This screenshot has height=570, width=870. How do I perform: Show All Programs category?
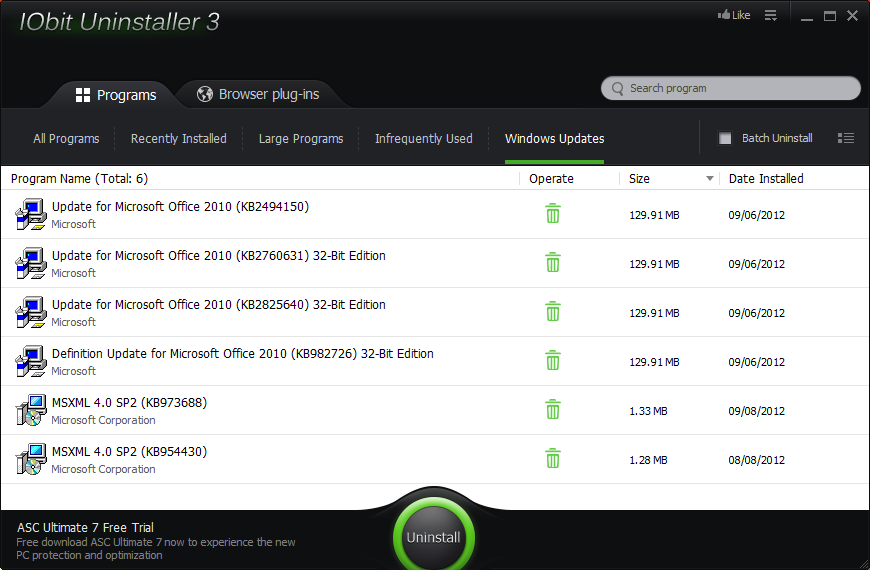click(x=66, y=139)
